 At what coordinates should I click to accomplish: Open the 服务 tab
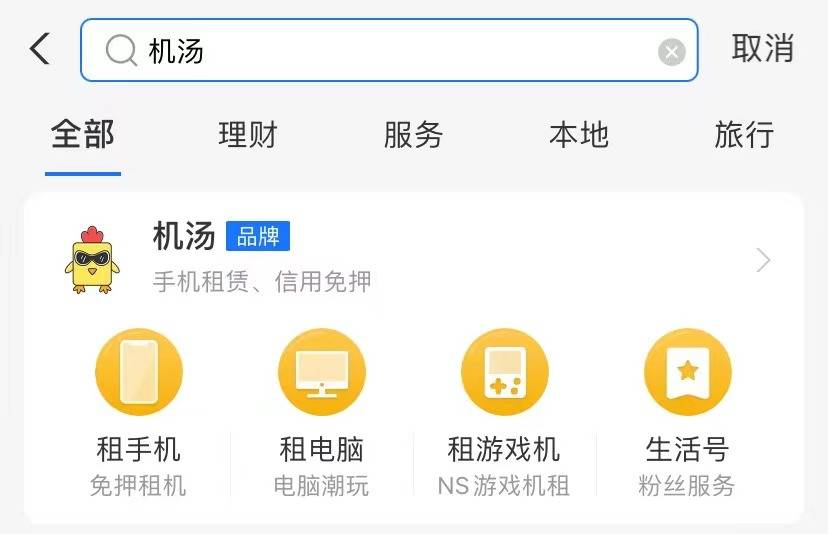413,134
